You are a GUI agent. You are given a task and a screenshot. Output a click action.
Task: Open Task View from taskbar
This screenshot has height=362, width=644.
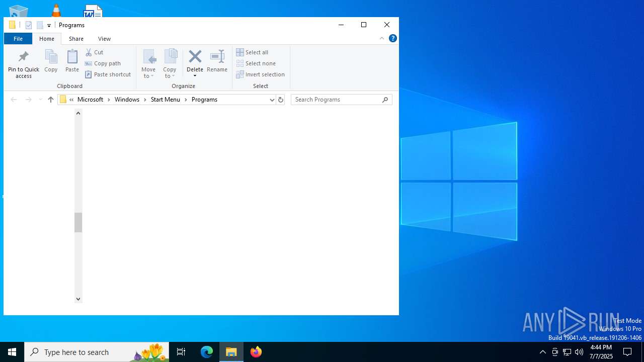pos(181,352)
